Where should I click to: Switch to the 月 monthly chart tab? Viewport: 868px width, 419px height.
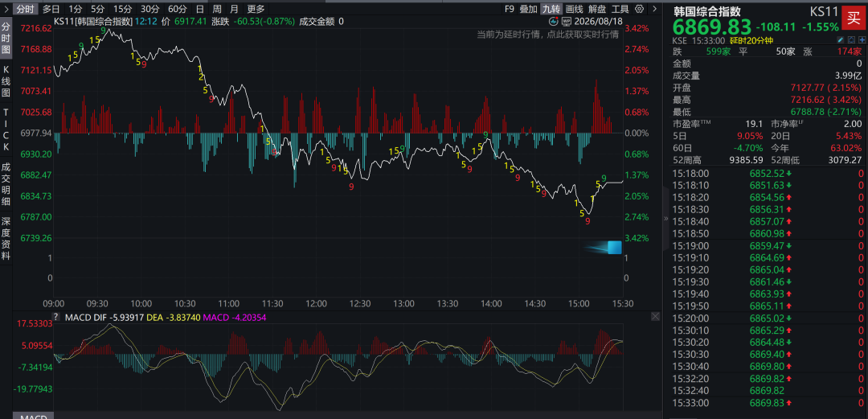(234, 9)
